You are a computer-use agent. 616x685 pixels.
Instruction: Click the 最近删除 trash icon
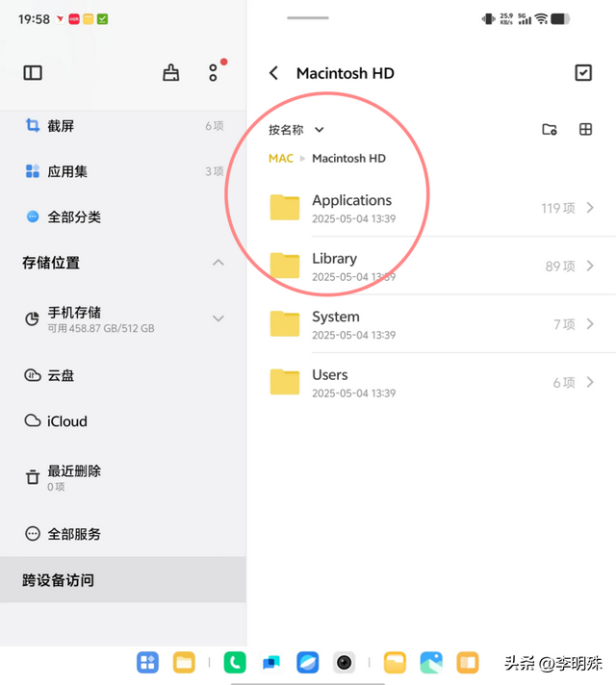33,476
